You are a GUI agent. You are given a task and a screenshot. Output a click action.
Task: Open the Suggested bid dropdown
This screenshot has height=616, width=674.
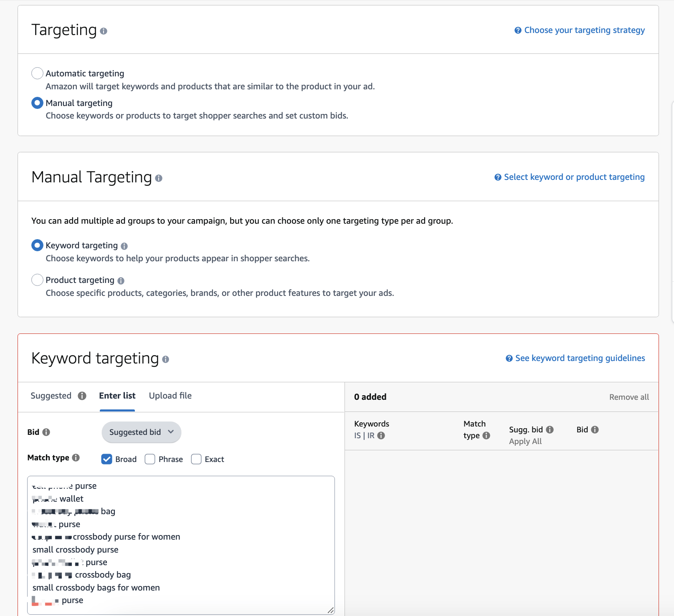coord(141,432)
